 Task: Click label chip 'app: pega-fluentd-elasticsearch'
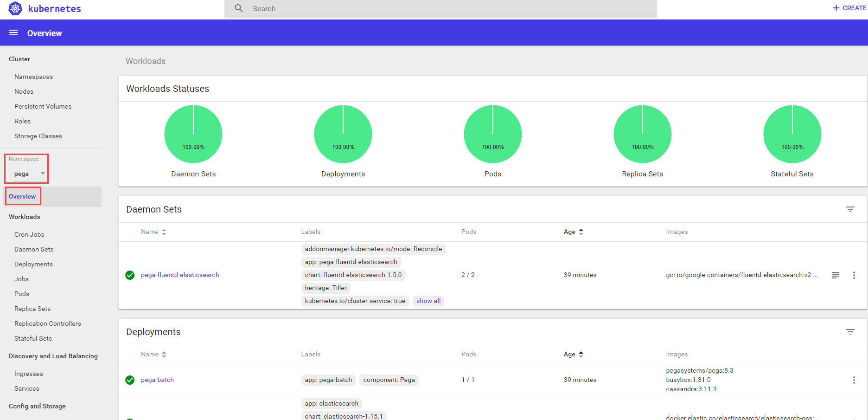click(351, 262)
